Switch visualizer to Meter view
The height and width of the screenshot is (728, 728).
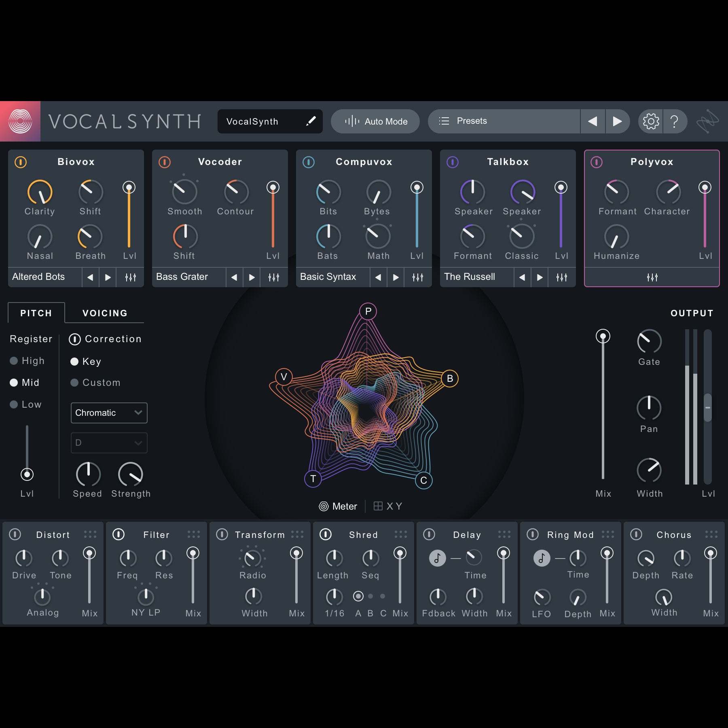pyautogui.click(x=338, y=506)
